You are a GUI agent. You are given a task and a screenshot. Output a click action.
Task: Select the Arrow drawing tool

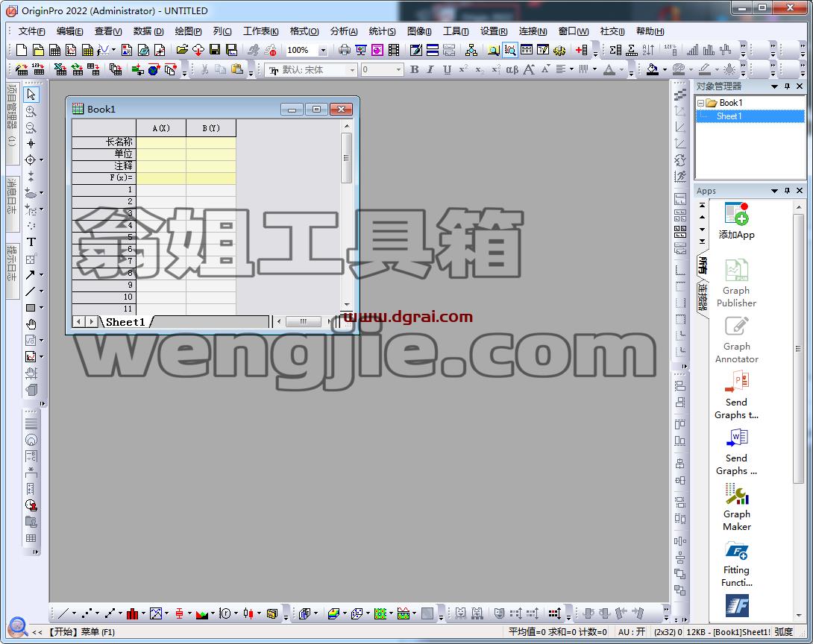coord(31,274)
